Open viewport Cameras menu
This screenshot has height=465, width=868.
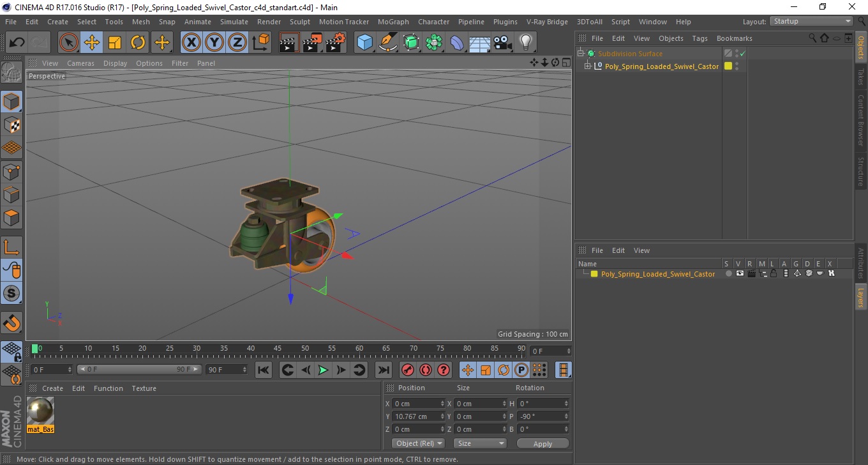click(x=80, y=63)
